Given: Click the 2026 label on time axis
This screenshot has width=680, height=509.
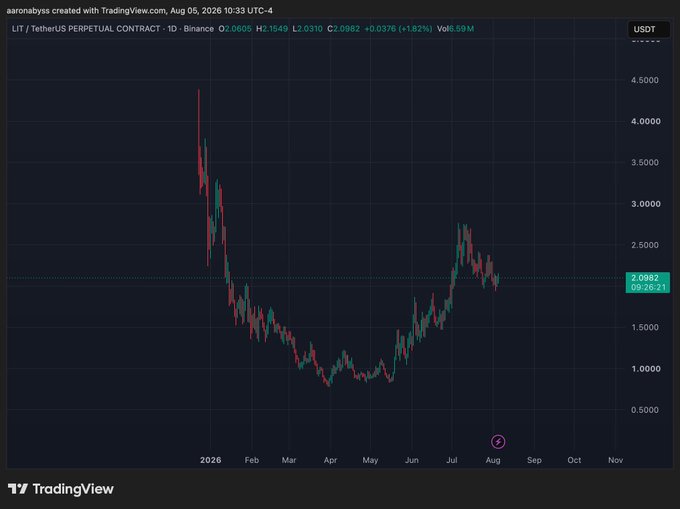Looking at the screenshot, I should [x=210, y=460].
